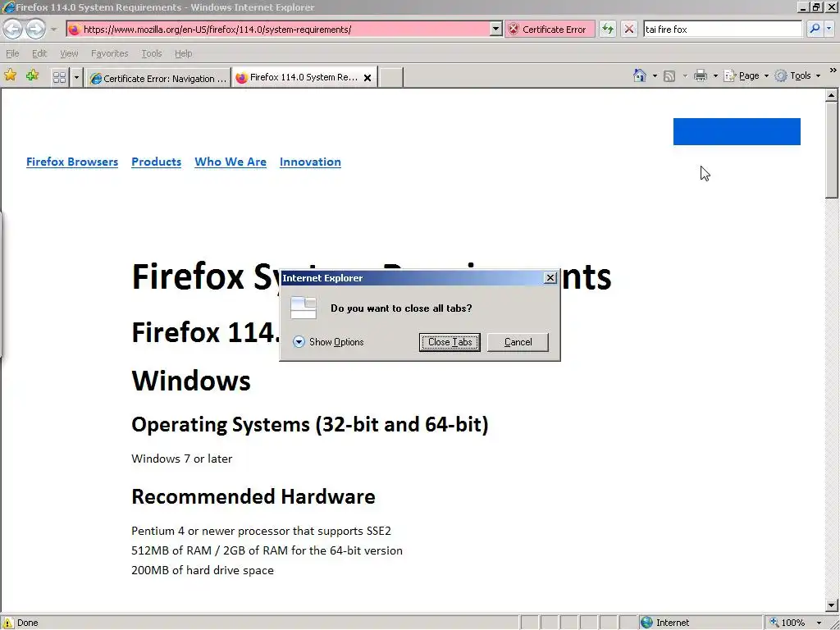Click '200MB of hard drive space' text
Viewport: 840px width, 630px height.
pyautogui.click(x=203, y=570)
